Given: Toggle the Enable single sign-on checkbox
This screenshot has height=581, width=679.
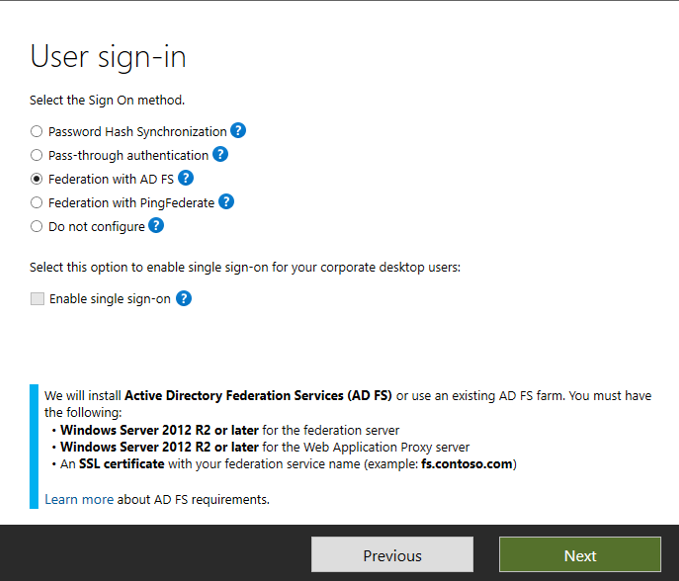Looking at the screenshot, I should click(x=37, y=299).
